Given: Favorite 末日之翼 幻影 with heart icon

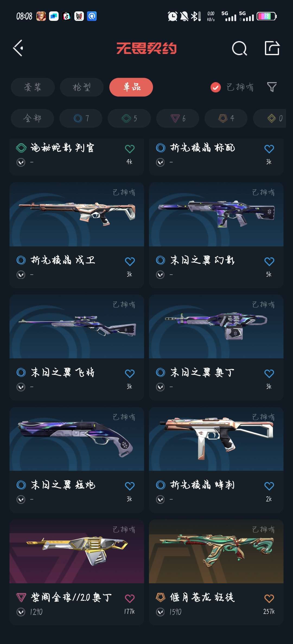Looking at the screenshot, I should [269, 261].
